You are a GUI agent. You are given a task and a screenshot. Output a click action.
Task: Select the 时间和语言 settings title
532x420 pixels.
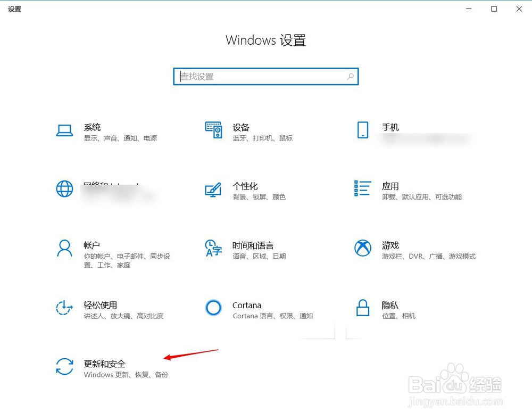[253, 245]
